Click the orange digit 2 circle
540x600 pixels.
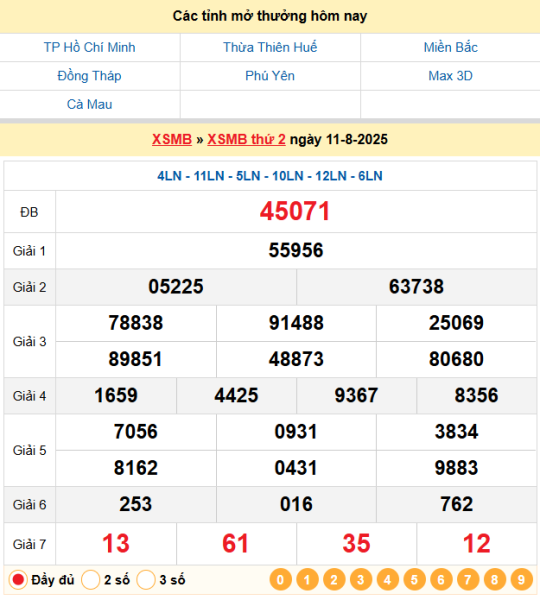pos(334,580)
